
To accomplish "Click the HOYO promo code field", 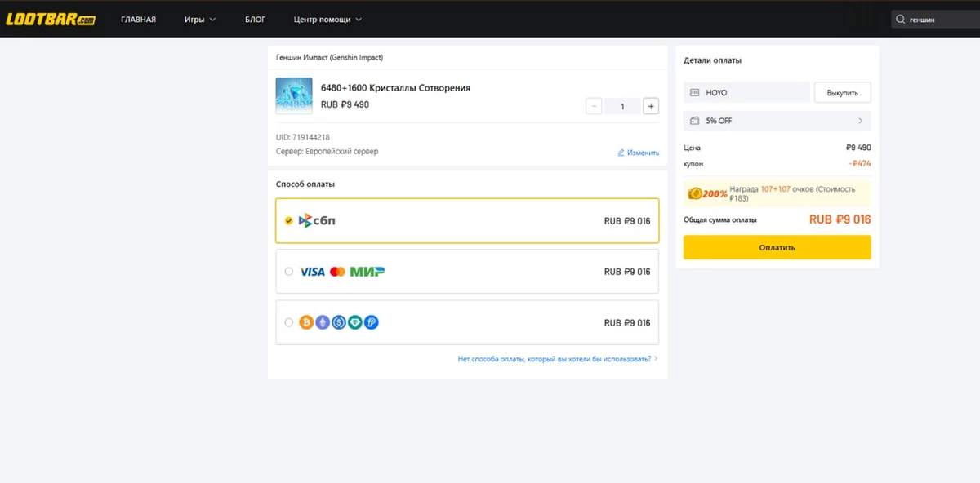I will 746,92.
